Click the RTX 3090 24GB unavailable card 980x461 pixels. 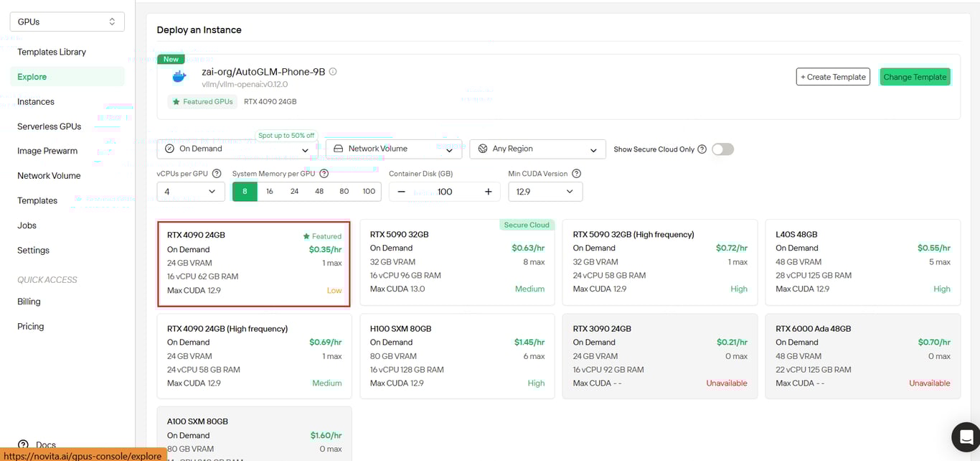click(660, 356)
